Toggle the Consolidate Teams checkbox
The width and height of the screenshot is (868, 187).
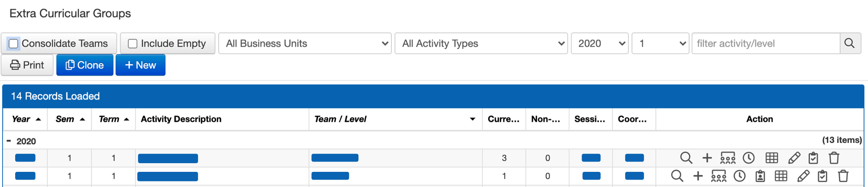[13, 44]
